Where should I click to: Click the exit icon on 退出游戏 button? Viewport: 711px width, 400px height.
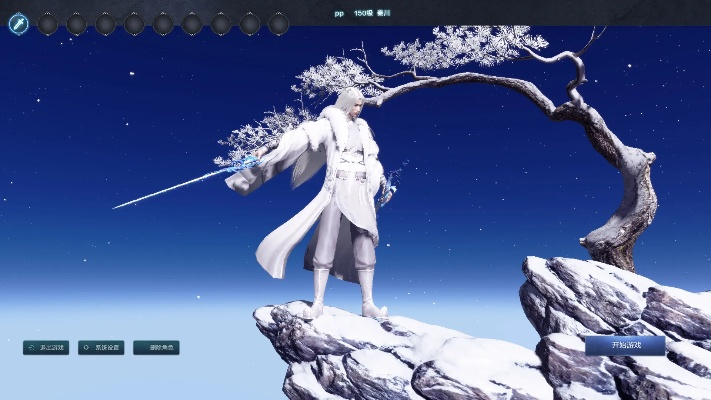30,348
